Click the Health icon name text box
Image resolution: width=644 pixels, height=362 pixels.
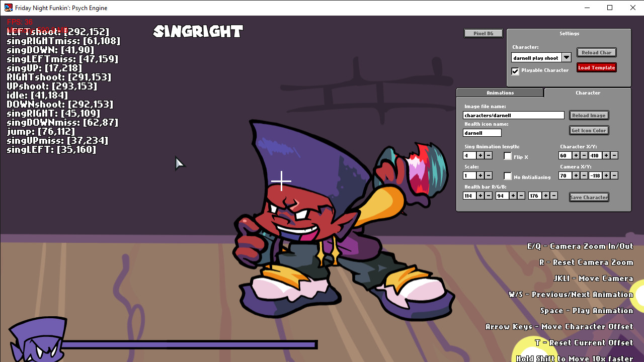coord(481,133)
